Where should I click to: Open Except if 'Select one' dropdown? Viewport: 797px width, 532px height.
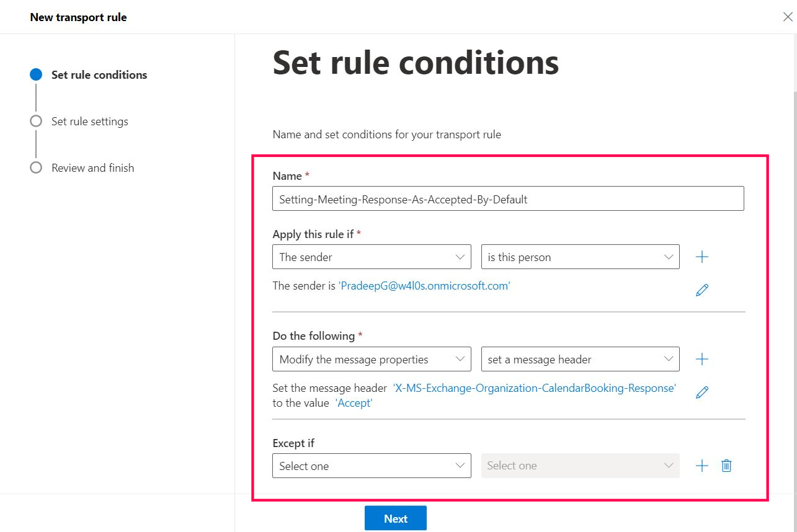coord(372,466)
